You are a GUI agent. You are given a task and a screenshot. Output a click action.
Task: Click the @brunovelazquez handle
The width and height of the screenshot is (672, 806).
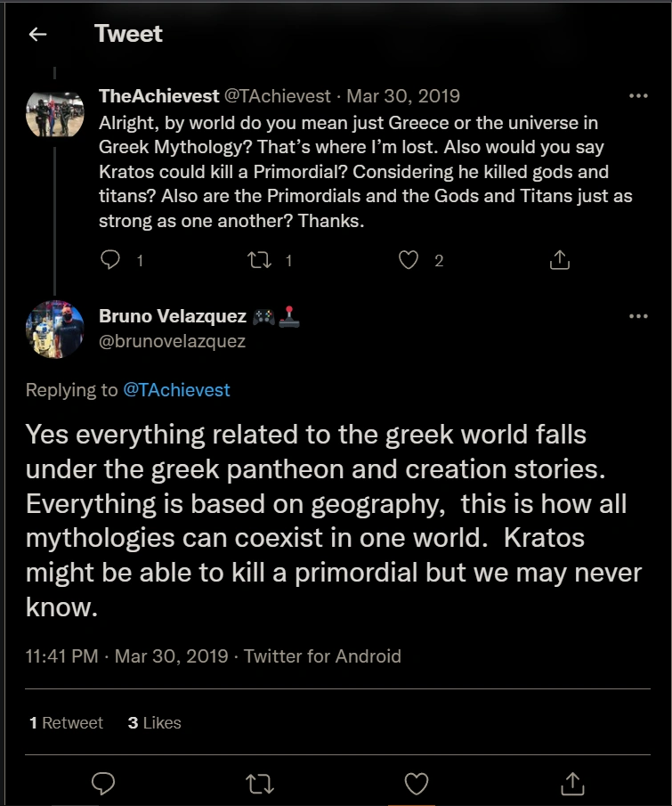[x=172, y=340]
